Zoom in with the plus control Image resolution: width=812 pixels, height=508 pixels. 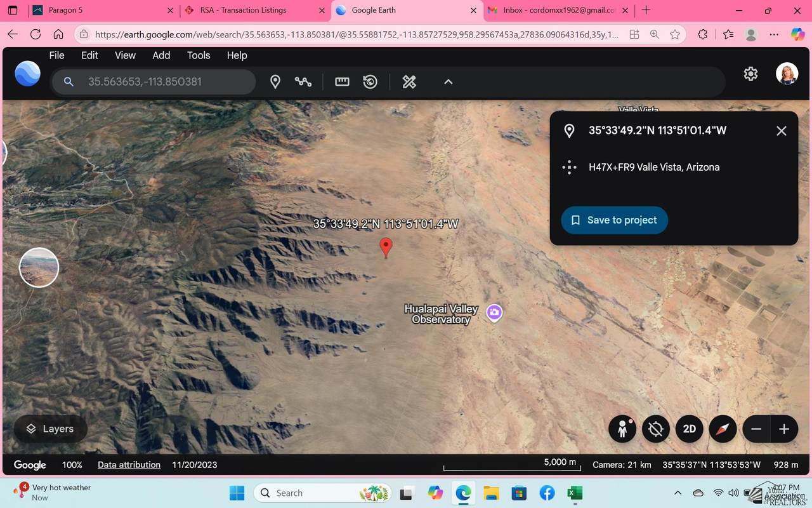click(783, 429)
